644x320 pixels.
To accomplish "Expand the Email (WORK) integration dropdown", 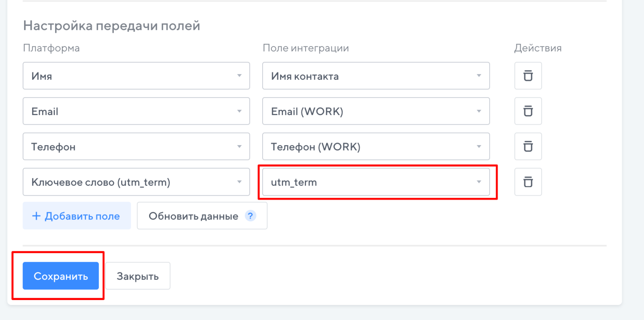I will click(376, 111).
